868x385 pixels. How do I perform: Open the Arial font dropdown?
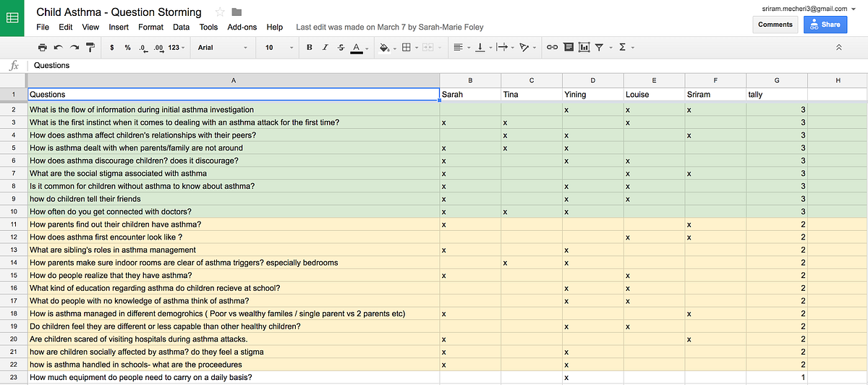(223, 47)
